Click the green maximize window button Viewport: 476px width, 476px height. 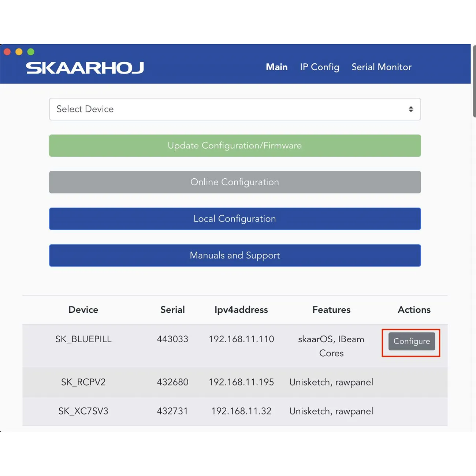point(31,52)
